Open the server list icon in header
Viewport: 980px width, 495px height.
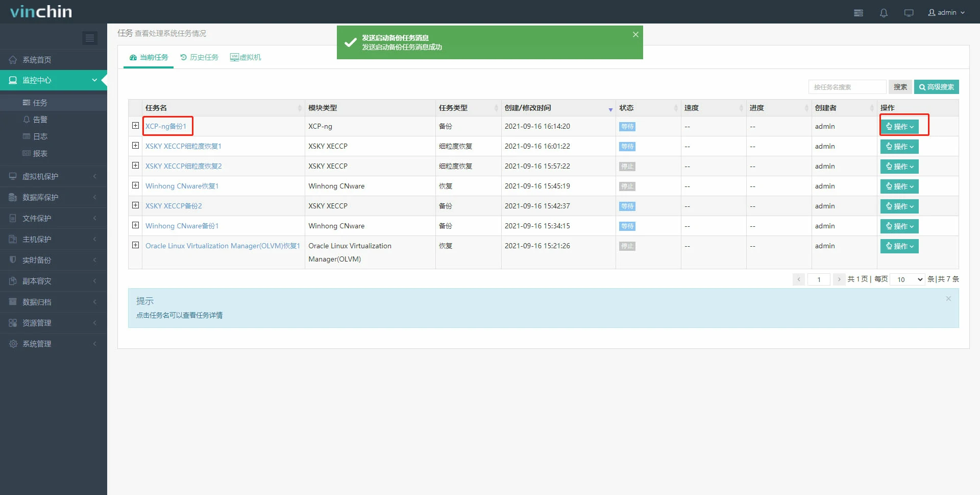tap(859, 13)
